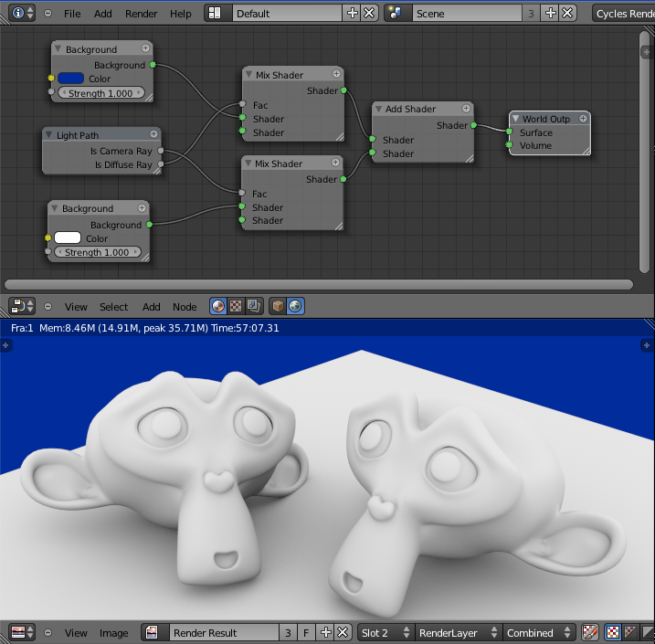This screenshot has height=644, width=655.
Task: Switch to Texture nodes tree type
Action: [236, 306]
